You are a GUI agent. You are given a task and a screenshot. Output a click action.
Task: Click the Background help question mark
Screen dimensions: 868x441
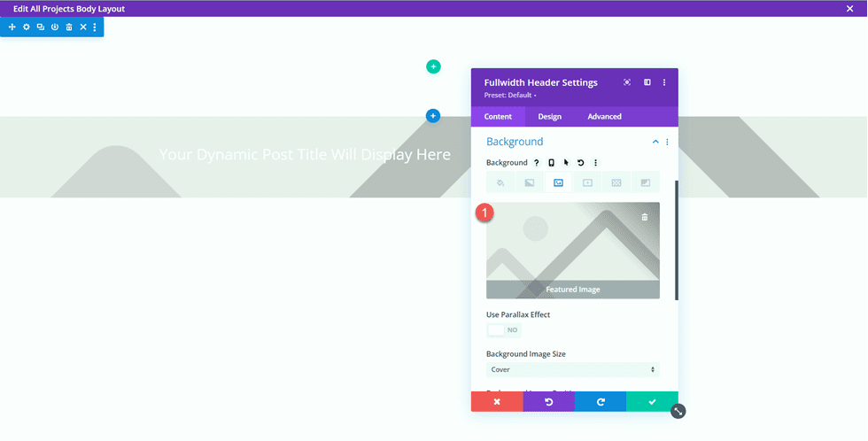click(x=536, y=163)
